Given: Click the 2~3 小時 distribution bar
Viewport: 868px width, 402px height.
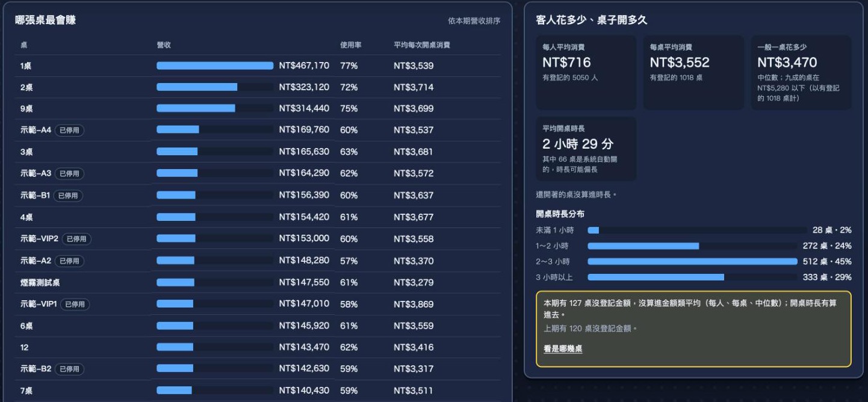Looking at the screenshot, I should coord(692,261).
